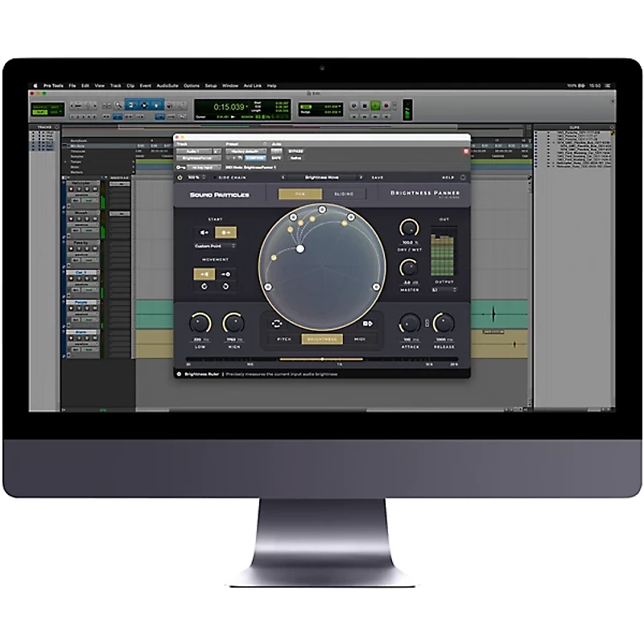Open the AudioSuite menu
The image size is (644, 644).
(x=165, y=86)
